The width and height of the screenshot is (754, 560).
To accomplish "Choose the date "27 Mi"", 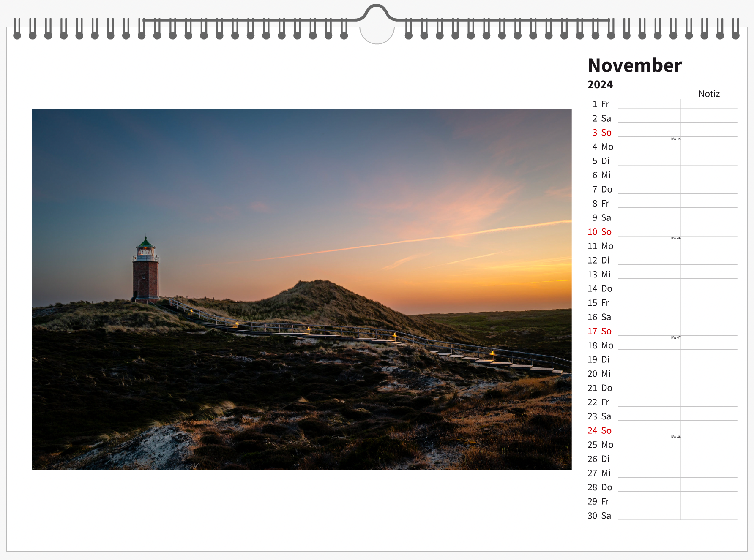I will click(x=599, y=473).
